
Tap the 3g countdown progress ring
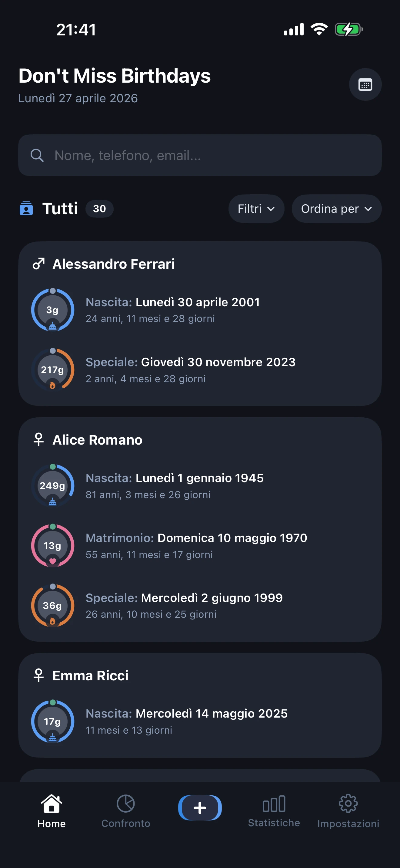pyautogui.click(x=53, y=310)
